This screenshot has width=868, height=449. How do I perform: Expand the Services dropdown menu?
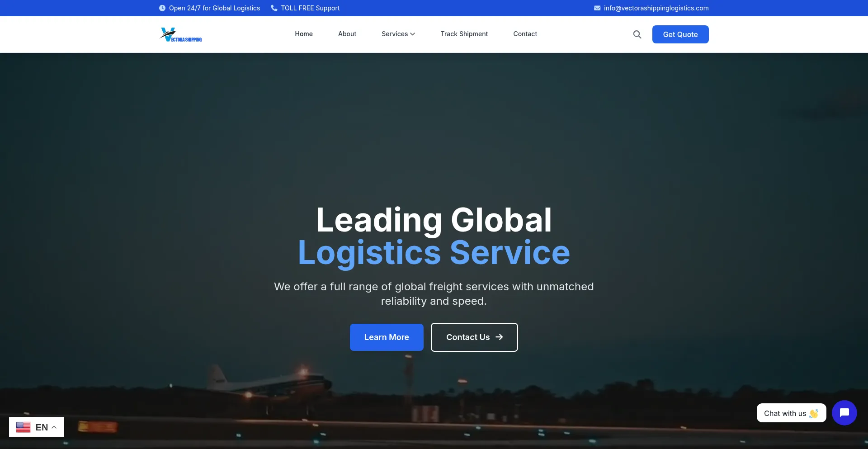tap(395, 34)
